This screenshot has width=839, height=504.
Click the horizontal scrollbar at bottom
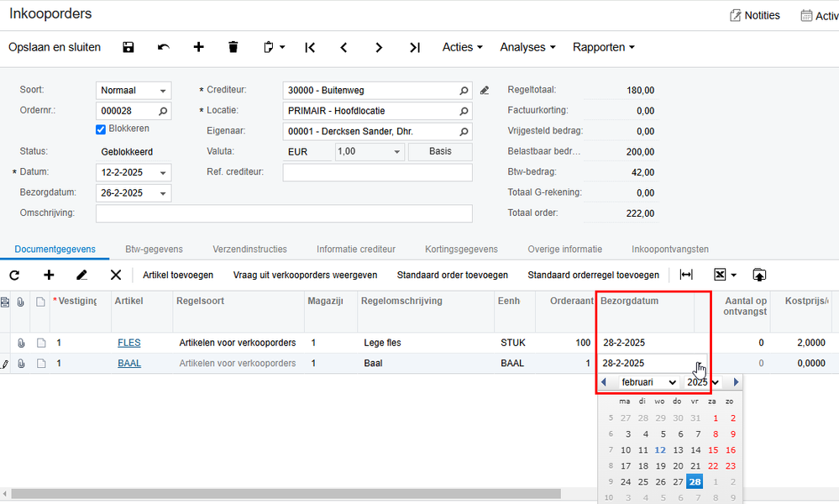click(286, 494)
